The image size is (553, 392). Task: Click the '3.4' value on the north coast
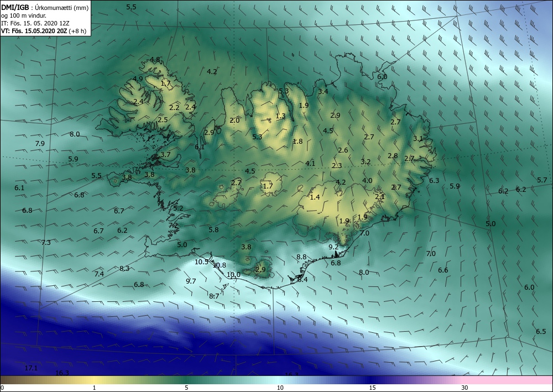323,92
